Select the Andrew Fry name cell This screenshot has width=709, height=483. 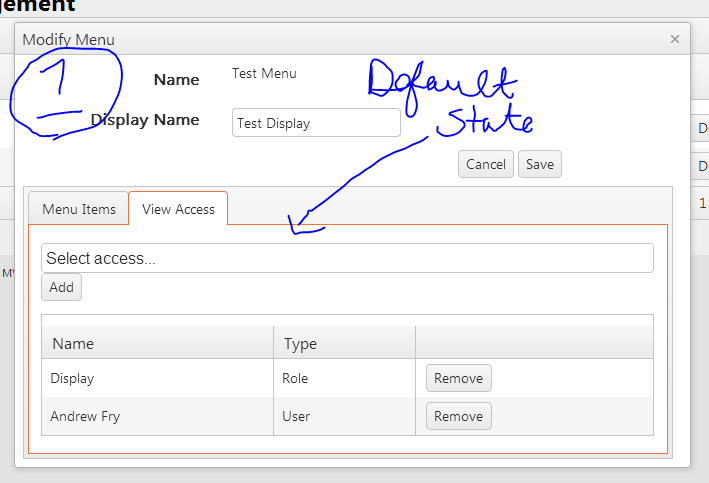(158, 416)
